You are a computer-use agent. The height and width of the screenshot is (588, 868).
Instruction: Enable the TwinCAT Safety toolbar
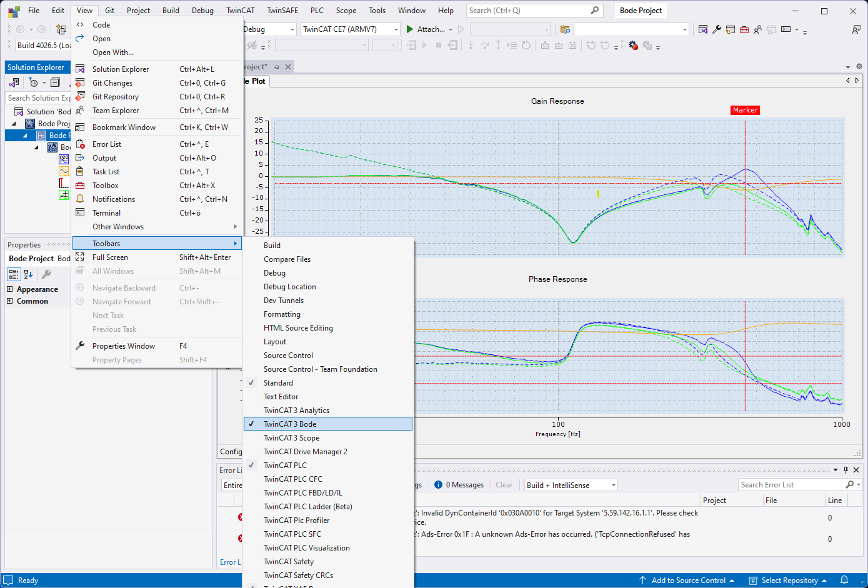tap(328, 561)
